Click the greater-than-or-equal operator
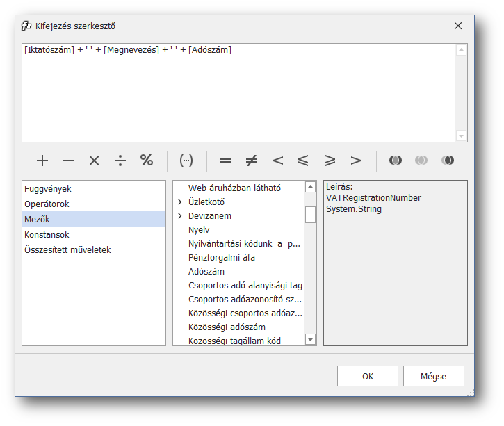The image size is (504, 426). [330, 161]
